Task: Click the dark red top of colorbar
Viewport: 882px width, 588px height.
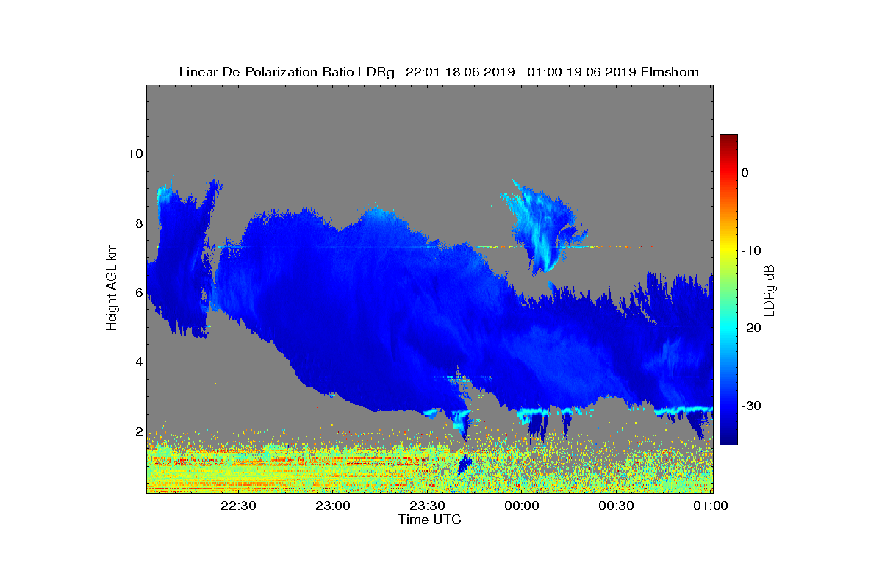Action: tap(728, 140)
